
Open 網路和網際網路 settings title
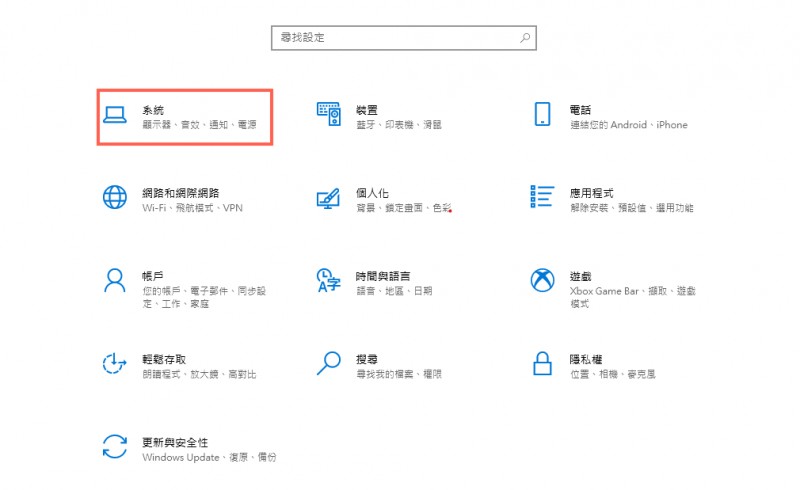(x=181, y=193)
